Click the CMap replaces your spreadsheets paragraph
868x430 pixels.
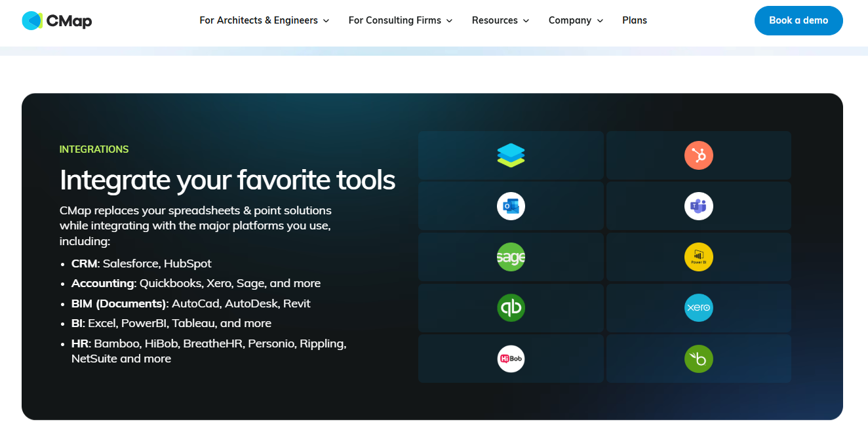195,225
